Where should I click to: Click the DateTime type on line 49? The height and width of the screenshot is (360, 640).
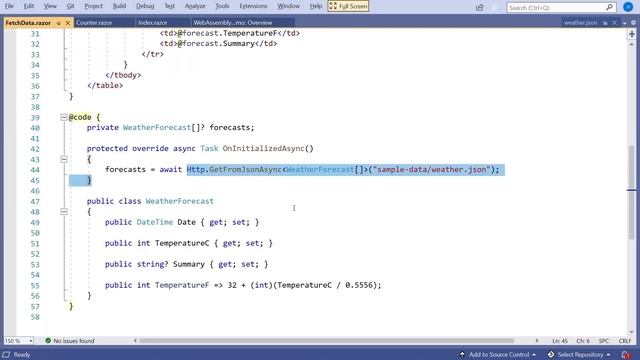155,222
